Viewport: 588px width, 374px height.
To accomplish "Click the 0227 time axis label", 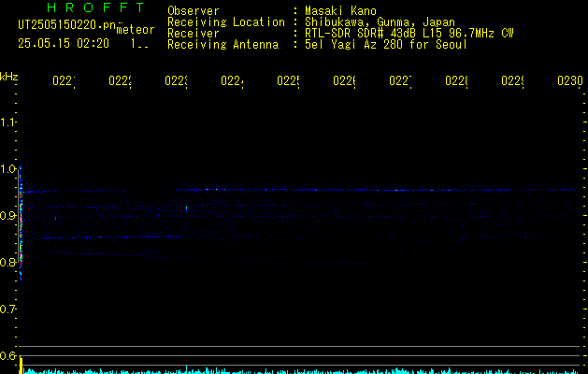I will [400, 80].
